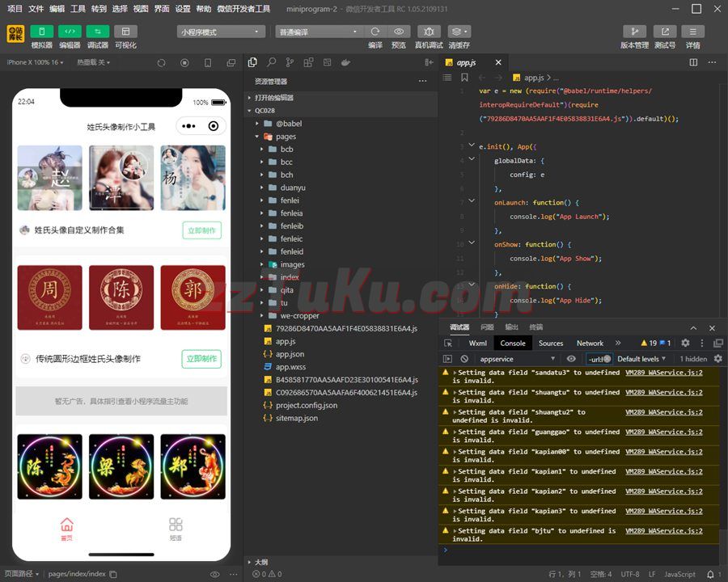Click the clear cache (清缓存) icon
728x582 pixels.
click(x=459, y=32)
